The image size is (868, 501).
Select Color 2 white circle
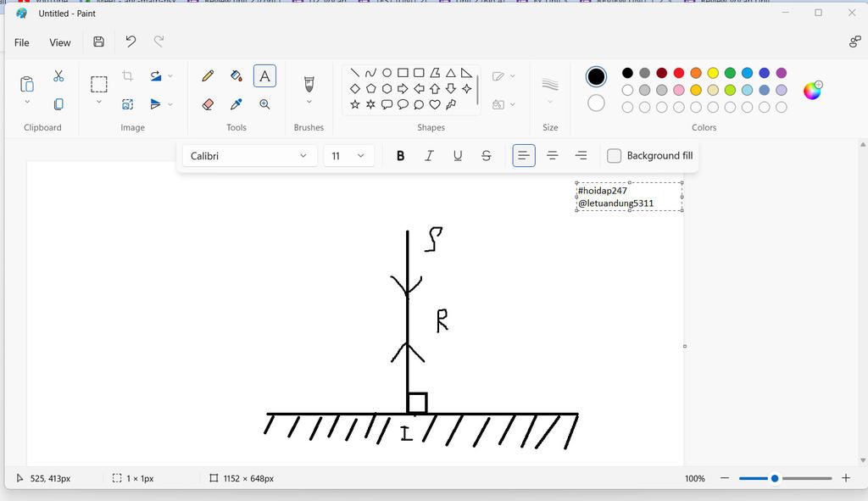tap(596, 103)
